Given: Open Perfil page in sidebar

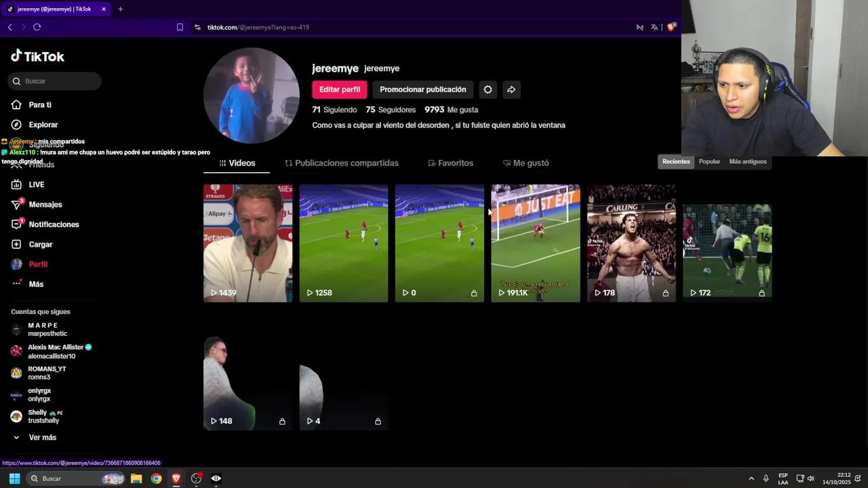Looking at the screenshot, I should 38,264.
